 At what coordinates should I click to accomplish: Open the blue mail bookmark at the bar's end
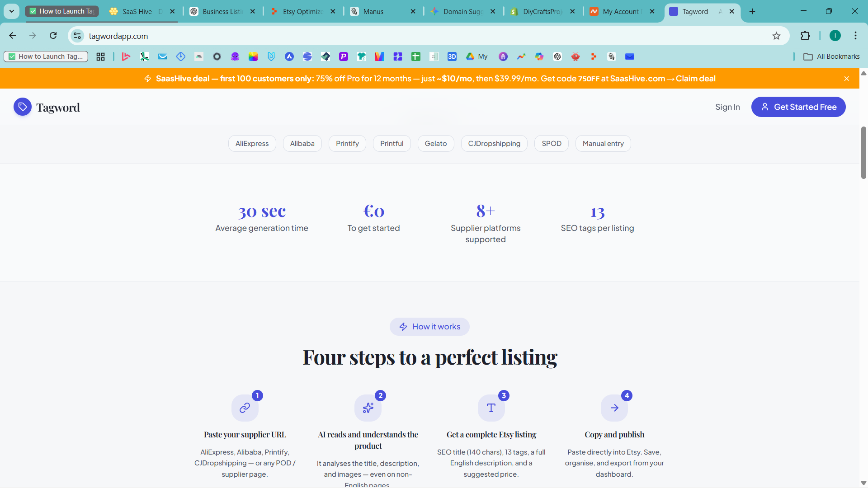(x=630, y=56)
